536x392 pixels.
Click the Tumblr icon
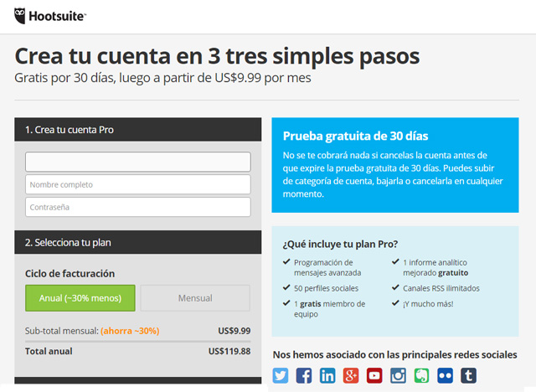[469, 375]
